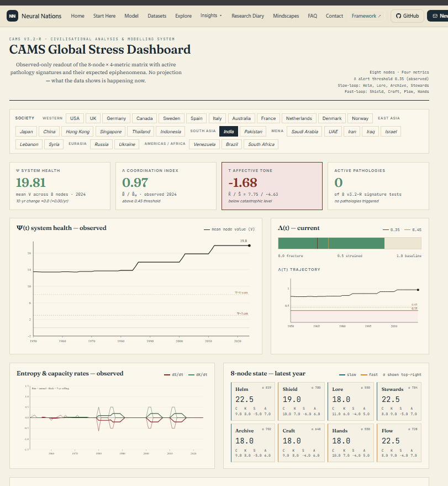
Task: Select France society
Action: tap(268, 118)
